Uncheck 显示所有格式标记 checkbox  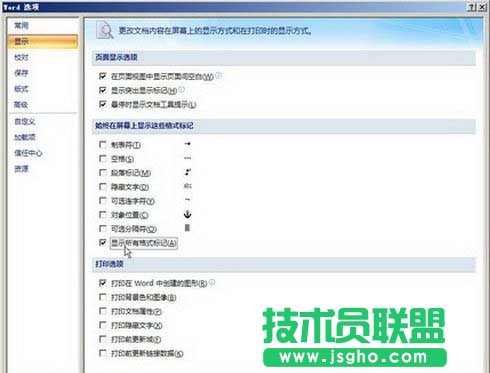[x=103, y=243]
